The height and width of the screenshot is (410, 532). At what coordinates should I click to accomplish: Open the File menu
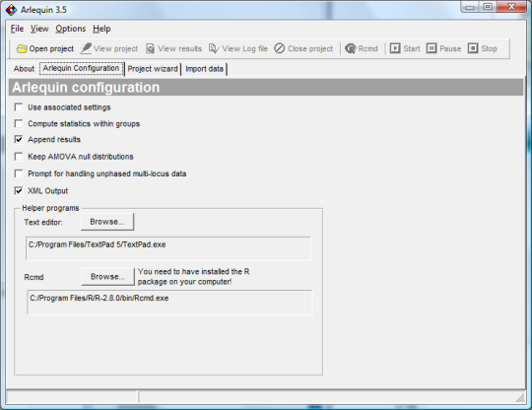[x=17, y=29]
